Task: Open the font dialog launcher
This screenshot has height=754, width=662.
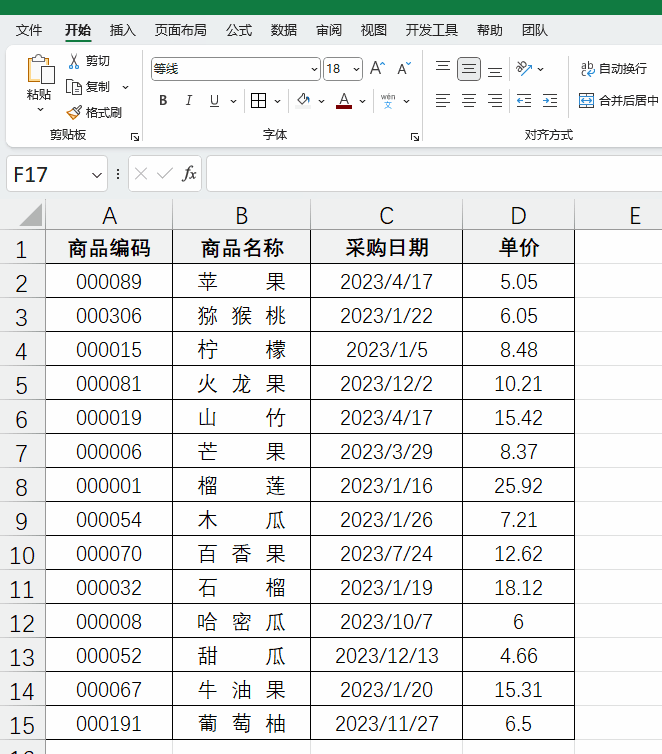Action: pyautogui.click(x=415, y=137)
